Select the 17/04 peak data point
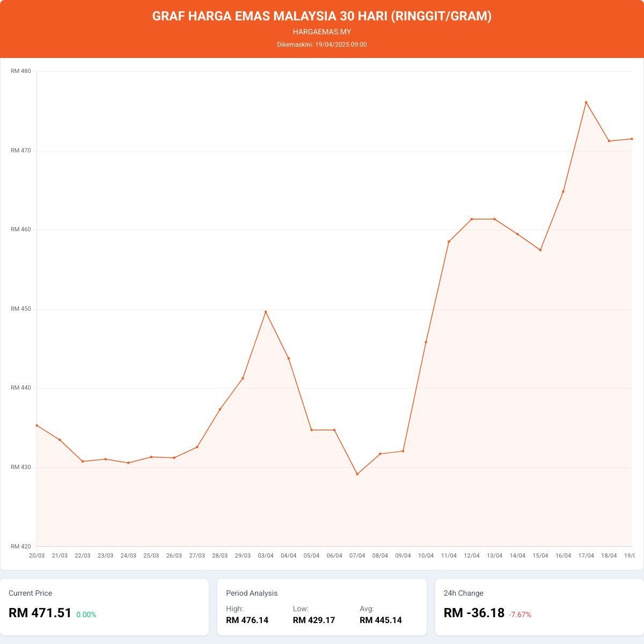644x644 pixels. tap(586, 103)
